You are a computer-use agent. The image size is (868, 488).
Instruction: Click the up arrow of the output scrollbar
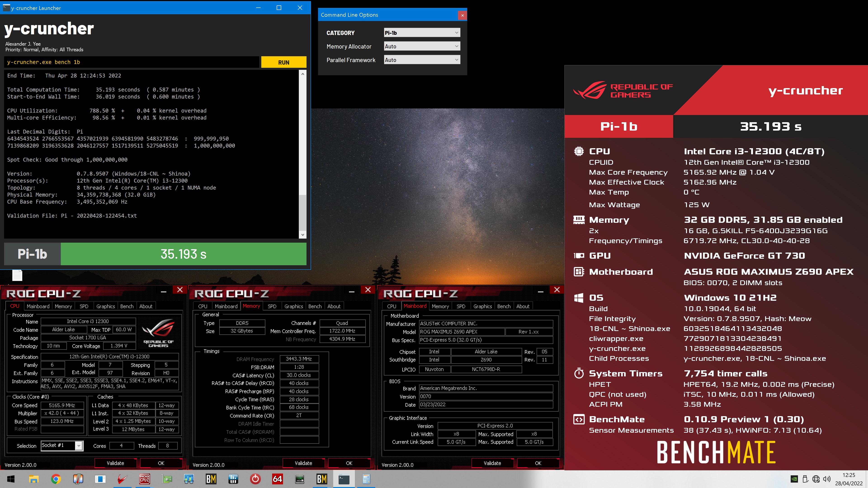[303, 74]
